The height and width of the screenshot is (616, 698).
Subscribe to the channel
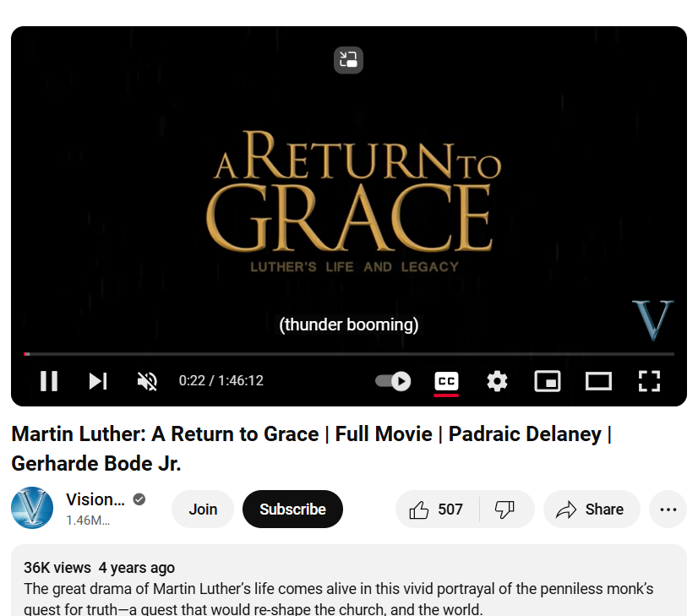coord(292,510)
